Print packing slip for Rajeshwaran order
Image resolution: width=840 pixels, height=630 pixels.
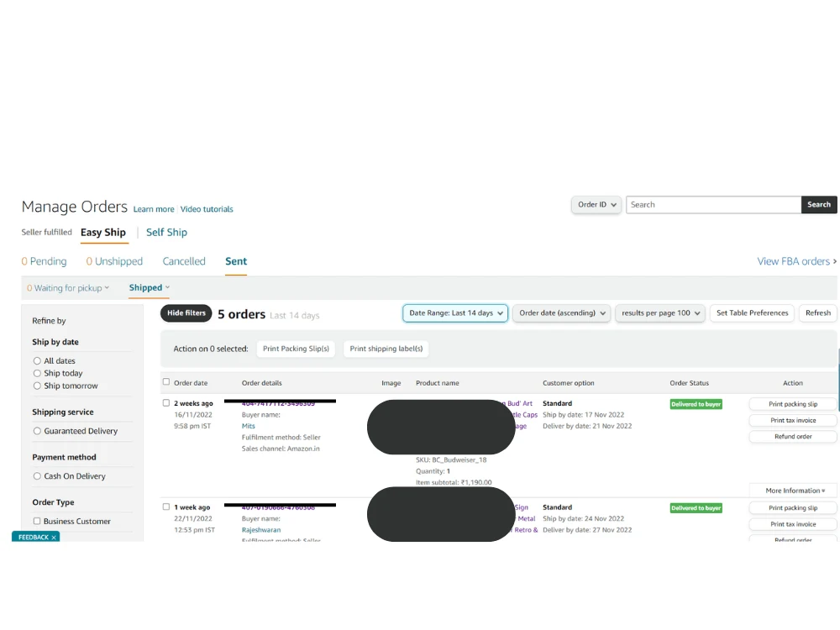793,508
